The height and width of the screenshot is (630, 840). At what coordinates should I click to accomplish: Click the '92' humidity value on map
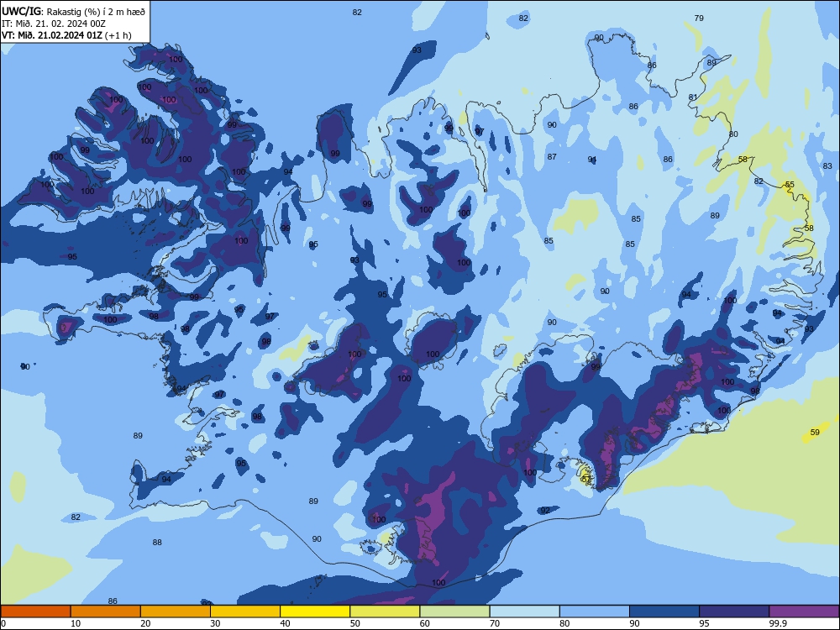[545, 511]
